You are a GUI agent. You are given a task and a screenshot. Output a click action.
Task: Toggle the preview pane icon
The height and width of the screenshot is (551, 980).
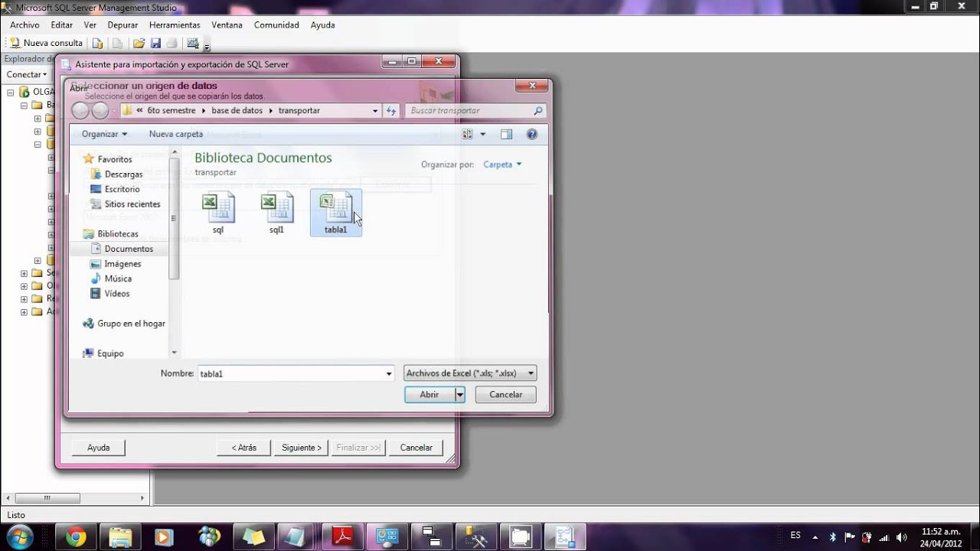click(506, 134)
